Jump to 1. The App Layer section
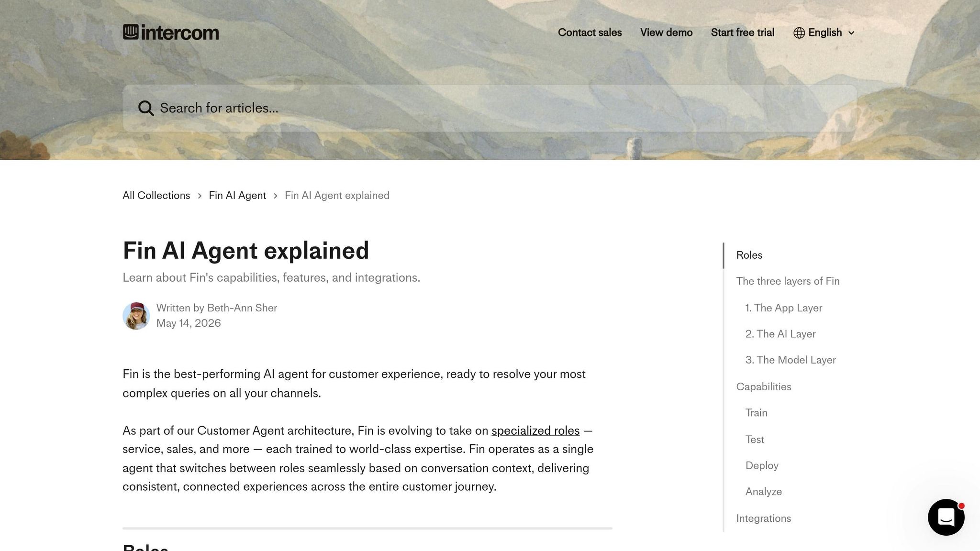980x551 pixels. (783, 308)
